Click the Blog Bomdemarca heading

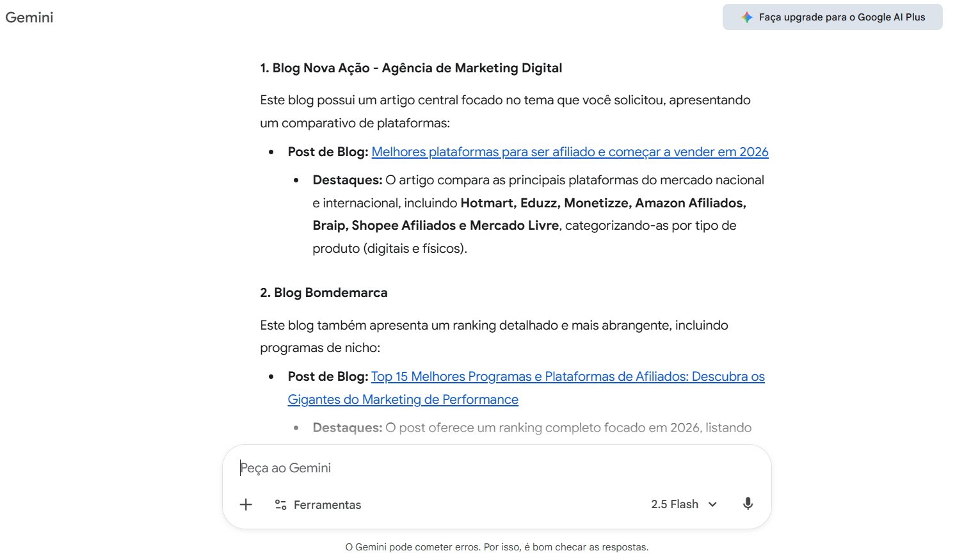point(324,292)
